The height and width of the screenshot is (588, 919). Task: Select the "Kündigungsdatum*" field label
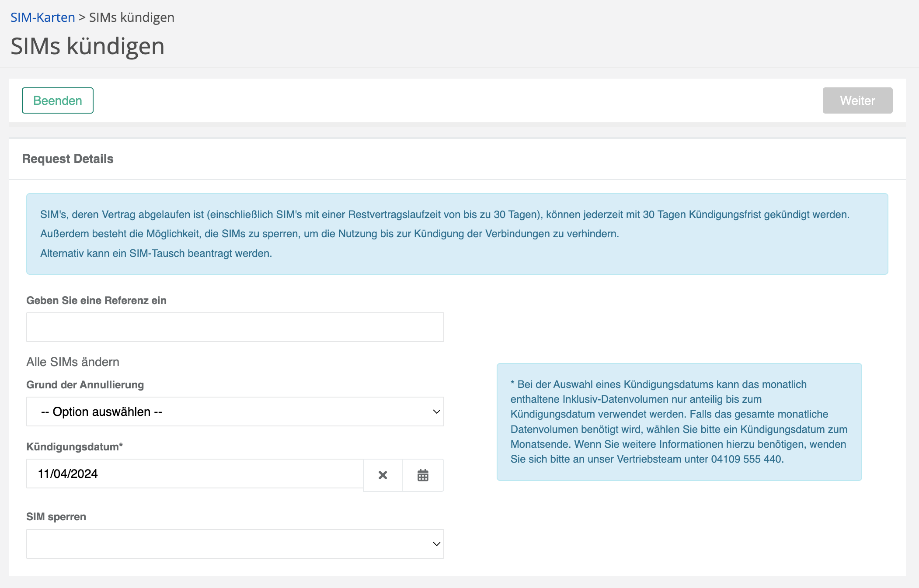point(74,447)
